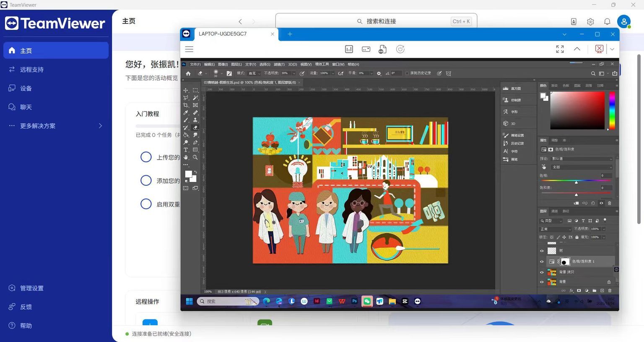Toggle visibility of 色相/饱和度 1 layer
This screenshot has height=342, width=644.
click(542, 262)
